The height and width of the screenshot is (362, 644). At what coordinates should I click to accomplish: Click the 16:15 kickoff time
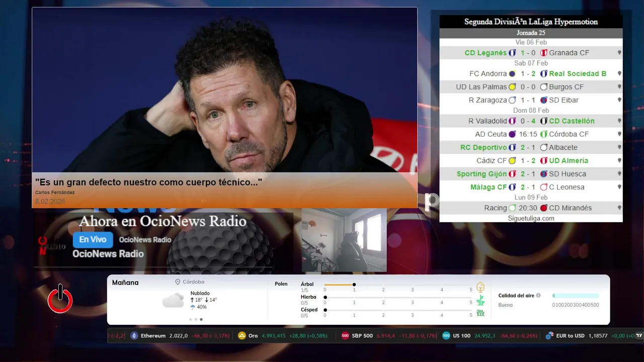528,134
